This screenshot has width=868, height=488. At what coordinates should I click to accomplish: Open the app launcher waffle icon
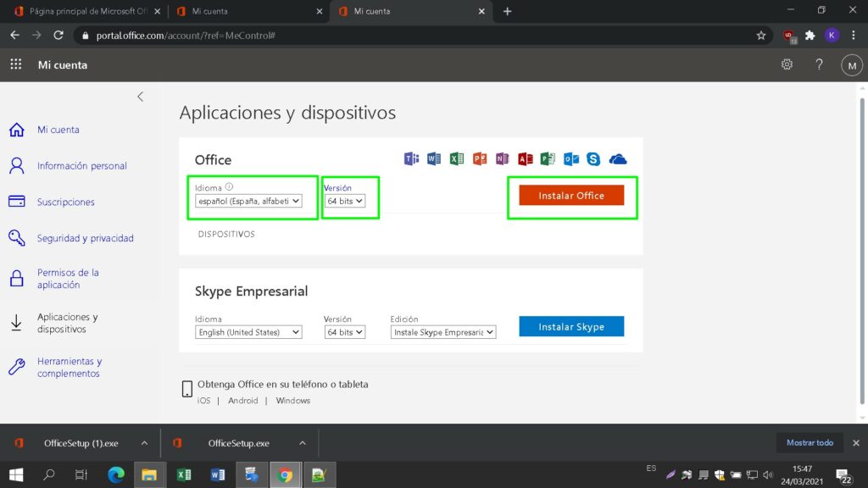[x=15, y=64]
